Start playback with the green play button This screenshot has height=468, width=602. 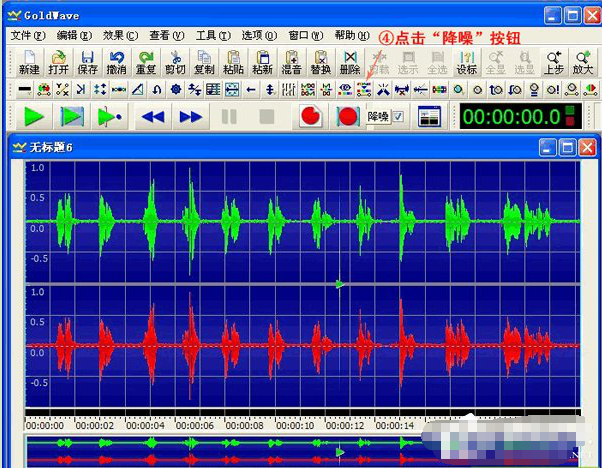(33, 117)
